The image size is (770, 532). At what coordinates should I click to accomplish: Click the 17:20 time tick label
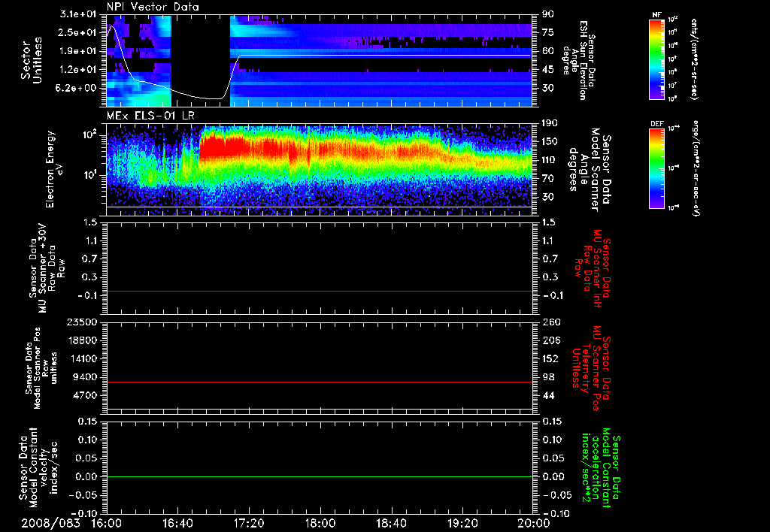[249, 523]
